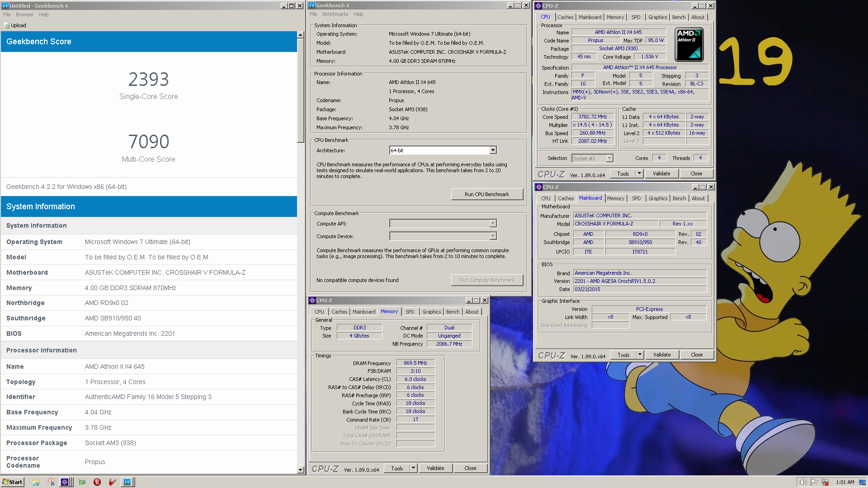Expand Tools arrow in top CPU-Z window
This screenshot has height=488, width=868.
tap(639, 174)
